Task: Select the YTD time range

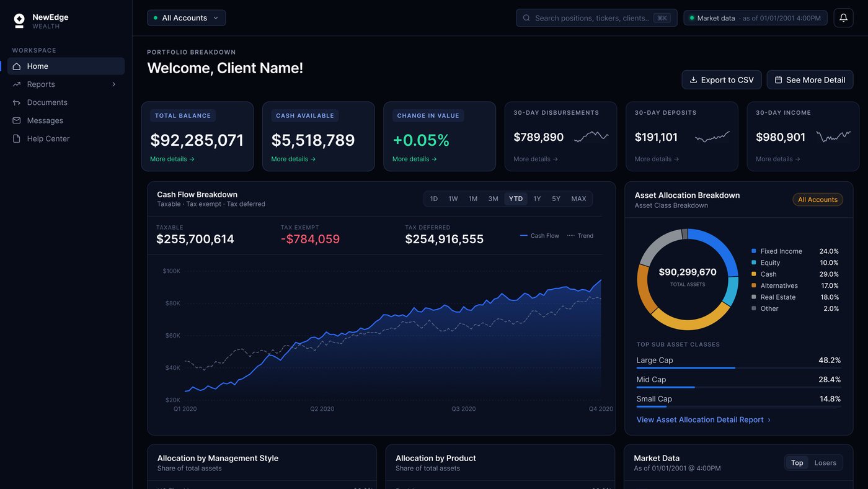Action: tap(516, 199)
